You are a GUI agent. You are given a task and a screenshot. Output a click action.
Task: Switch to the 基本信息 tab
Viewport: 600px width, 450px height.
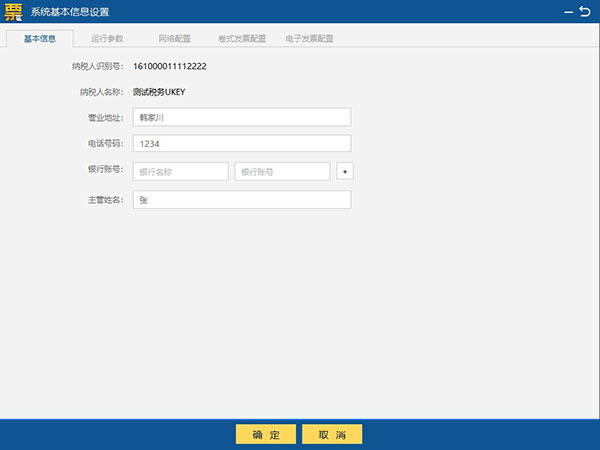(40, 39)
